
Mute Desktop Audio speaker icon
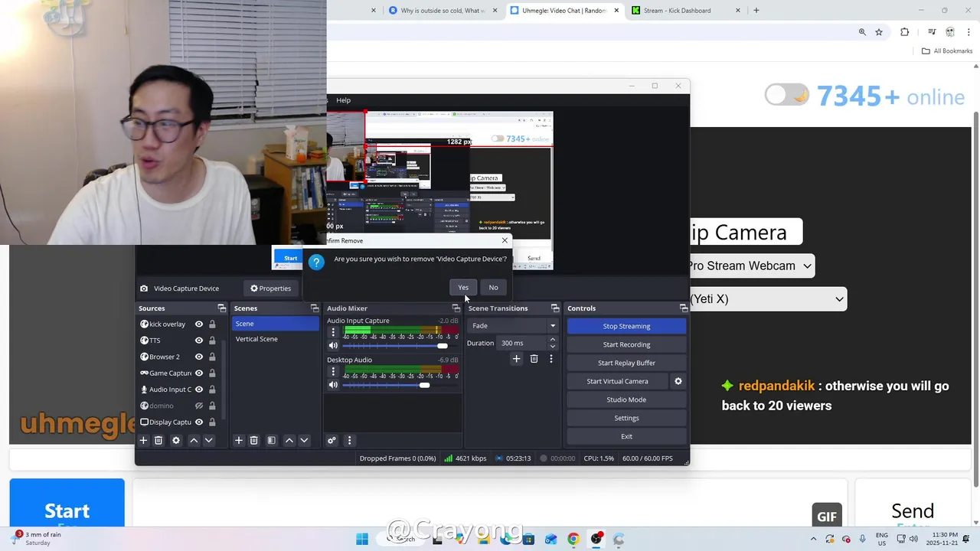(x=333, y=385)
